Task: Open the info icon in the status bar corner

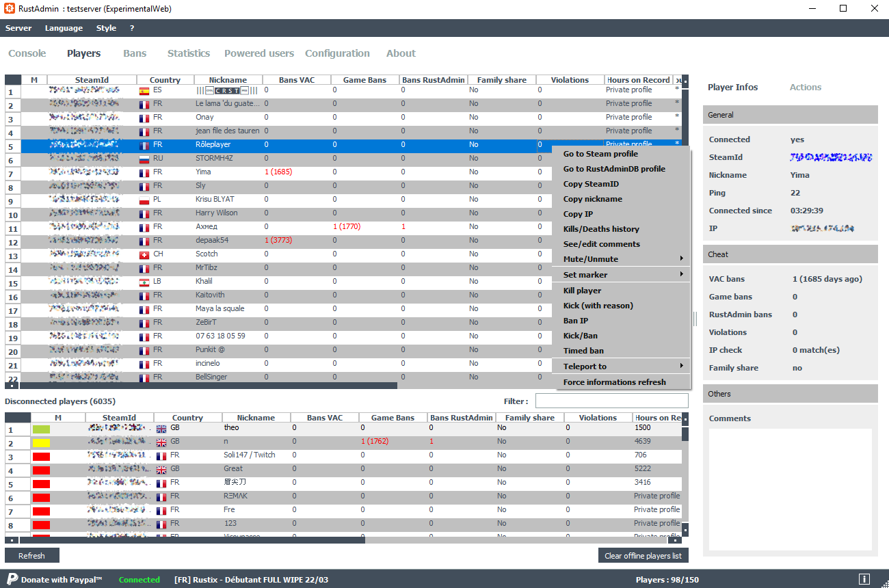Action: pos(864,579)
